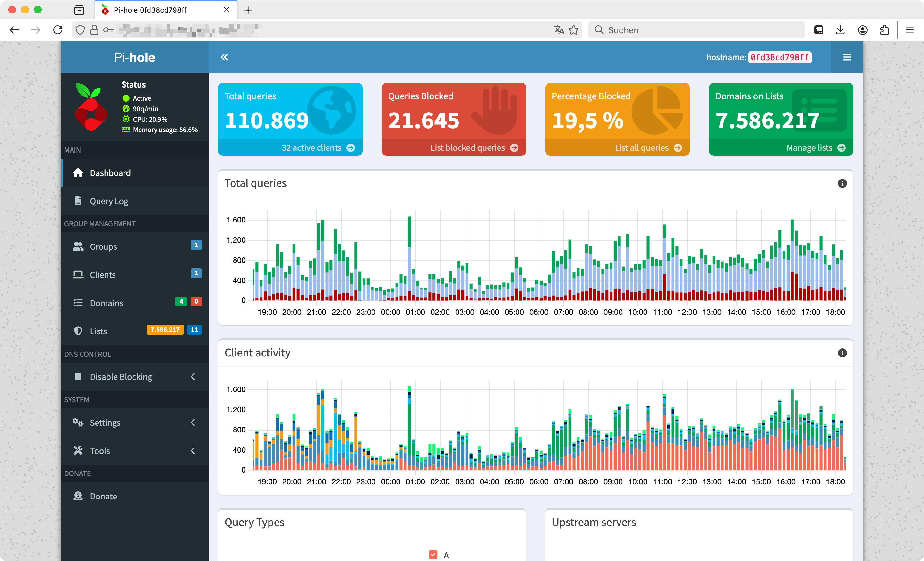
Task: Click the Domains management icon
Action: click(79, 303)
